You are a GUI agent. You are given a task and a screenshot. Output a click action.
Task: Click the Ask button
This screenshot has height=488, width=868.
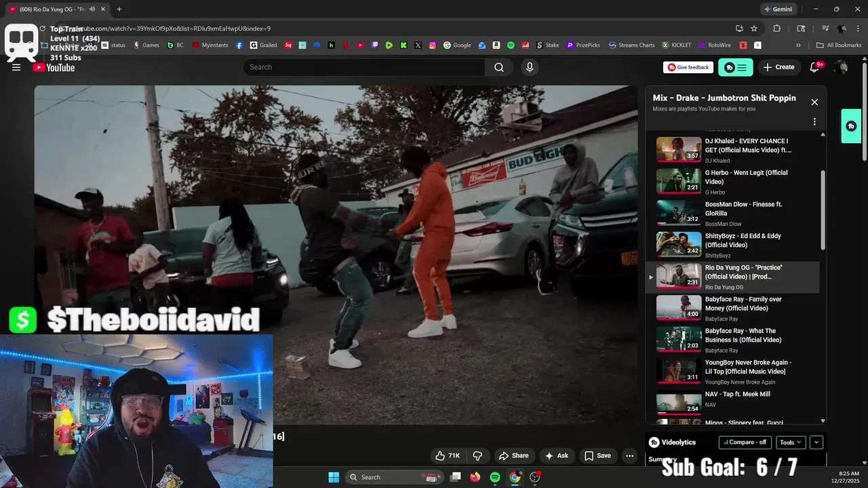(x=557, y=455)
